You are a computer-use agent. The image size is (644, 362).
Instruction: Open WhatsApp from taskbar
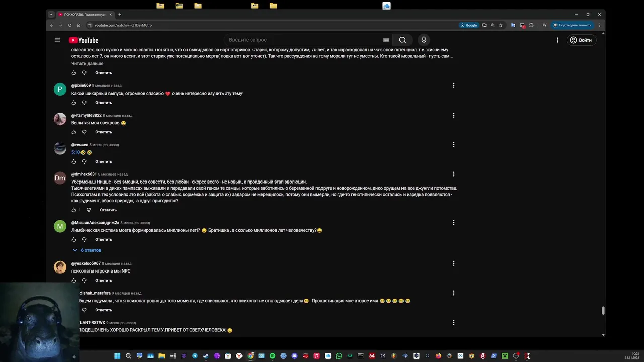[339, 356]
